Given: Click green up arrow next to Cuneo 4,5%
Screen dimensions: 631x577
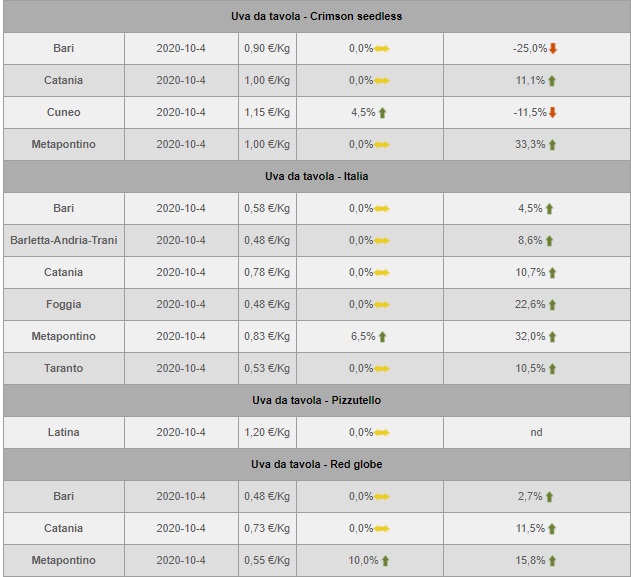Looking at the screenshot, I should (x=383, y=112).
